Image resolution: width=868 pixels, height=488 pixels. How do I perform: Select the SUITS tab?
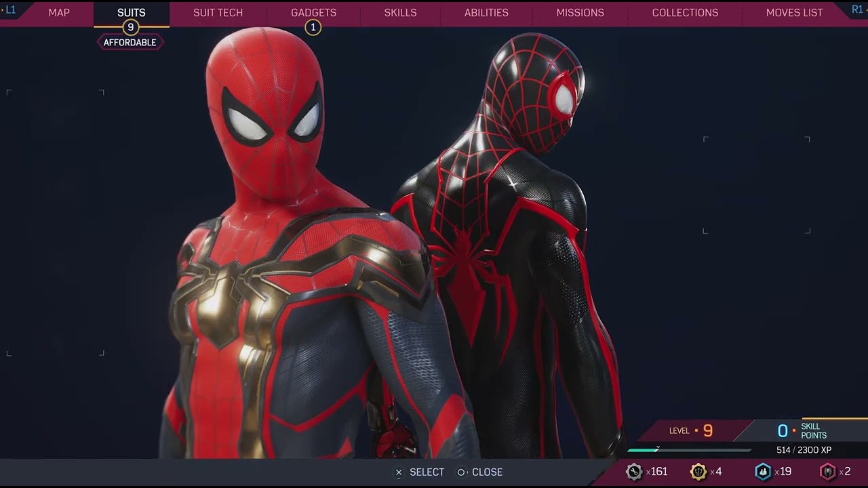[132, 13]
